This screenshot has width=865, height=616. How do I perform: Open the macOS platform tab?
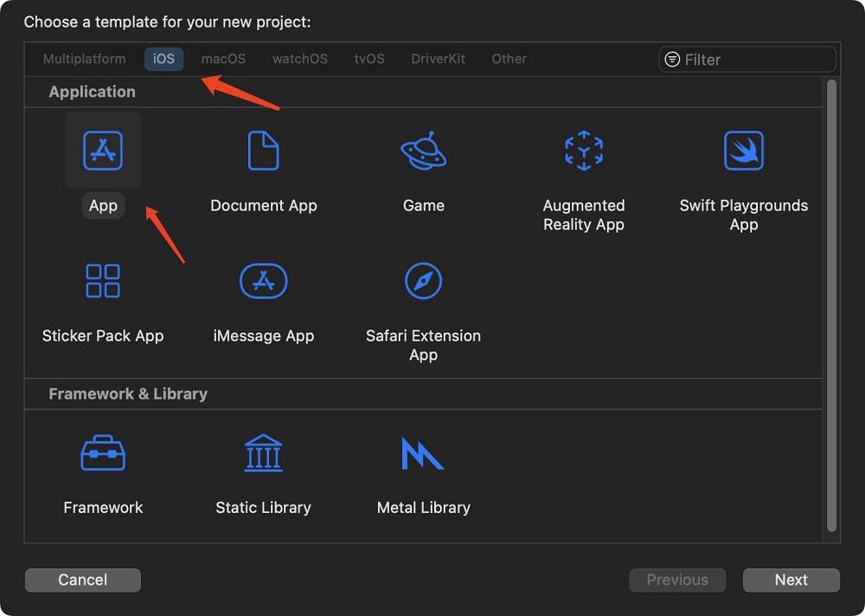point(223,59)
